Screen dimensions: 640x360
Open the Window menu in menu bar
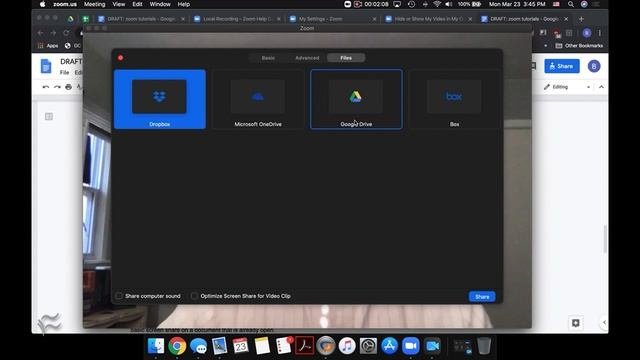[x=160, y=4]
